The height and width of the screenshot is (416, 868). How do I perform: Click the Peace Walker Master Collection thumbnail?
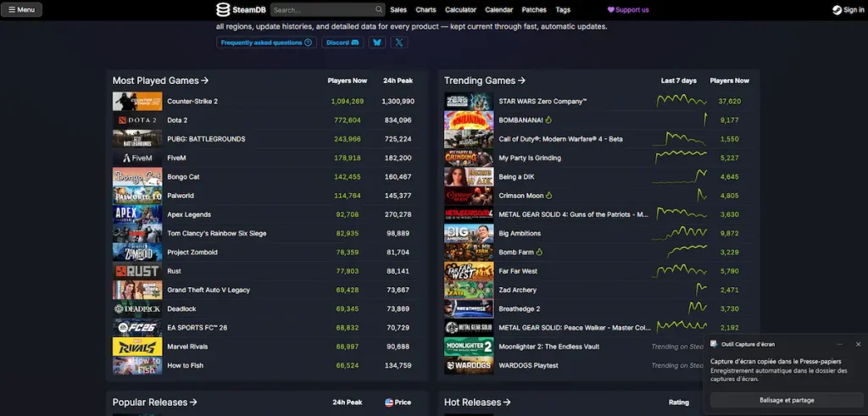[x=469, y=328]
